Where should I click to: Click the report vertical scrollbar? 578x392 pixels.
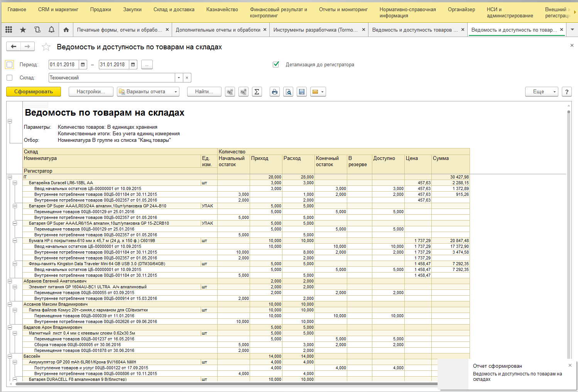click(569, 235)
